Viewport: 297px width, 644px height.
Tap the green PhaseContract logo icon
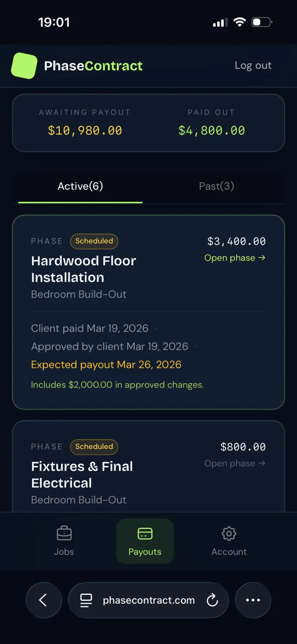tap(24, 66)
